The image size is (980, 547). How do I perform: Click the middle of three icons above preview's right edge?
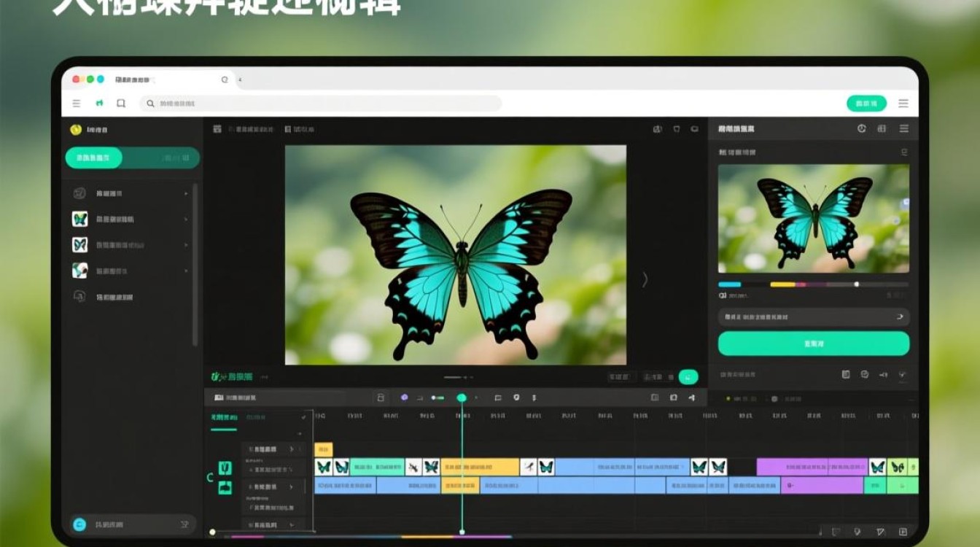tap(677, 129)
